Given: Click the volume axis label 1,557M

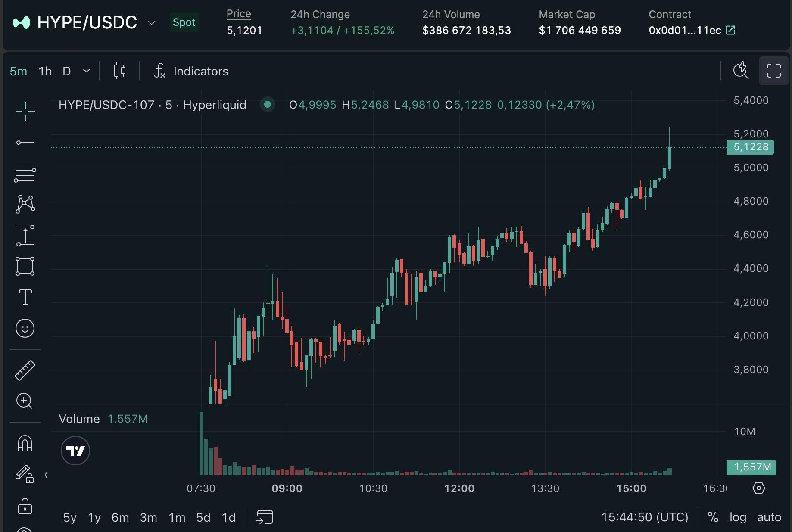Looking at the screenshot, I should (751, 467).
